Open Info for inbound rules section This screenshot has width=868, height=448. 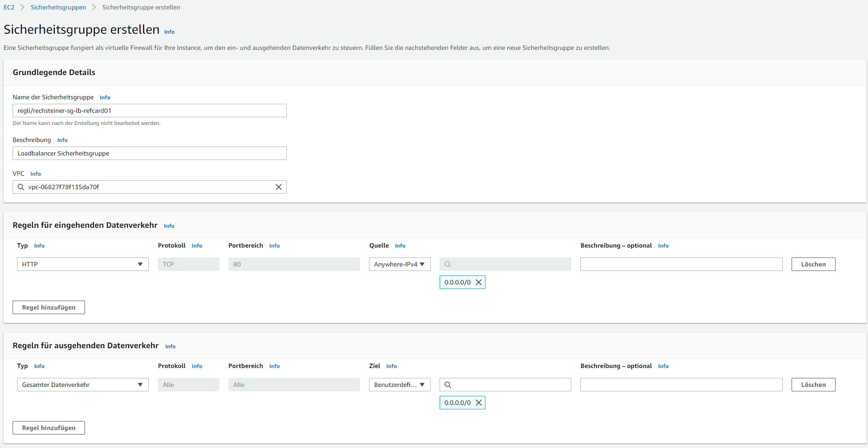coord(169,226)
